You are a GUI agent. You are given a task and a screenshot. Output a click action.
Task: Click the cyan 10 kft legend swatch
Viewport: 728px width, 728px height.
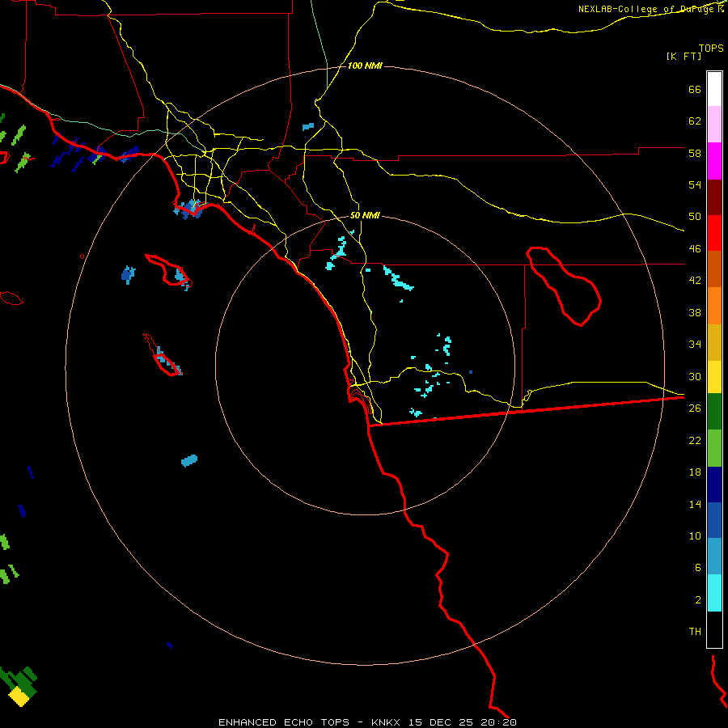[714, 592]
